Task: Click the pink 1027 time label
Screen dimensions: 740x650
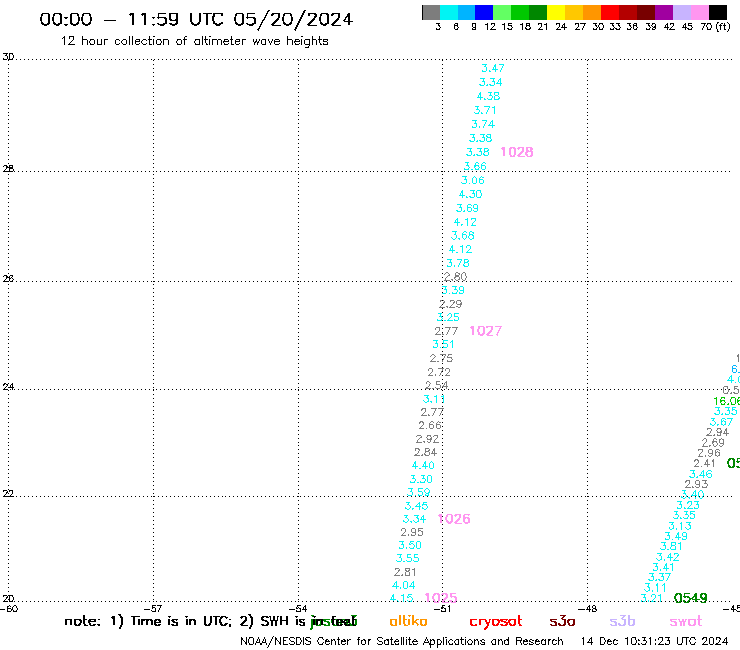Action: 486,331
